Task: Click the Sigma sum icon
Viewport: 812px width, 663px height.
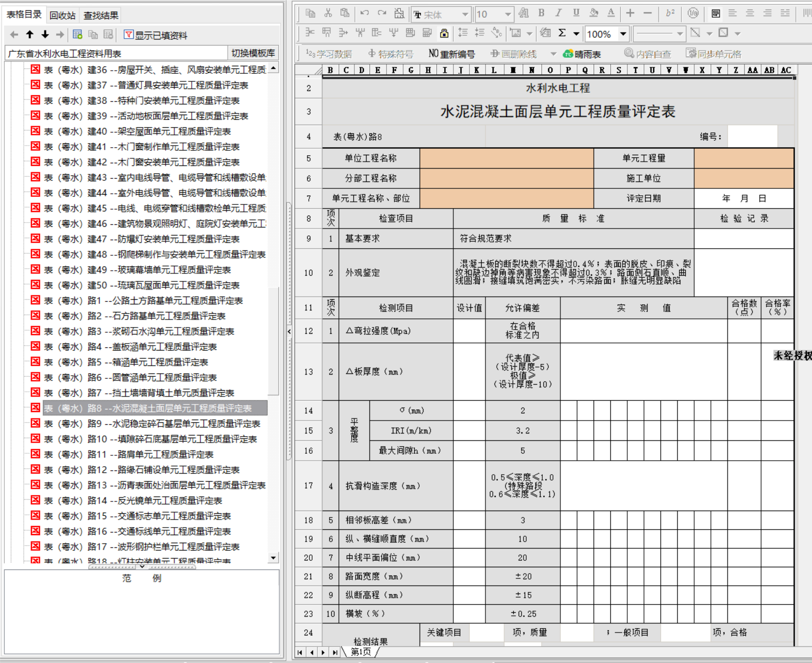Action: click(562, 33)
